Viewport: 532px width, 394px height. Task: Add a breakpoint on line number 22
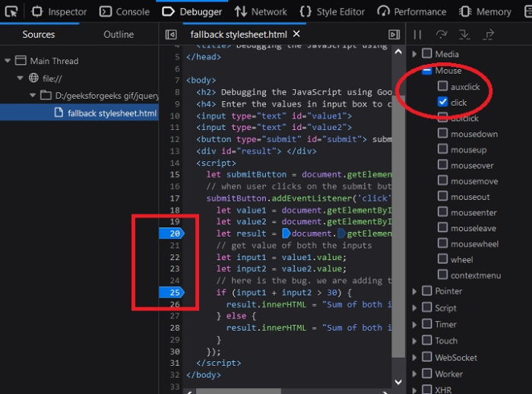(175, 257)
